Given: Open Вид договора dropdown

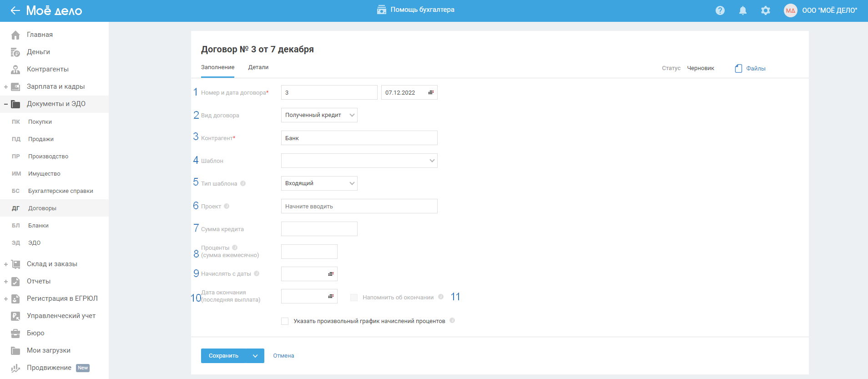Looking at the screenshot, I should pyautogui.click(x=319, y=115).
